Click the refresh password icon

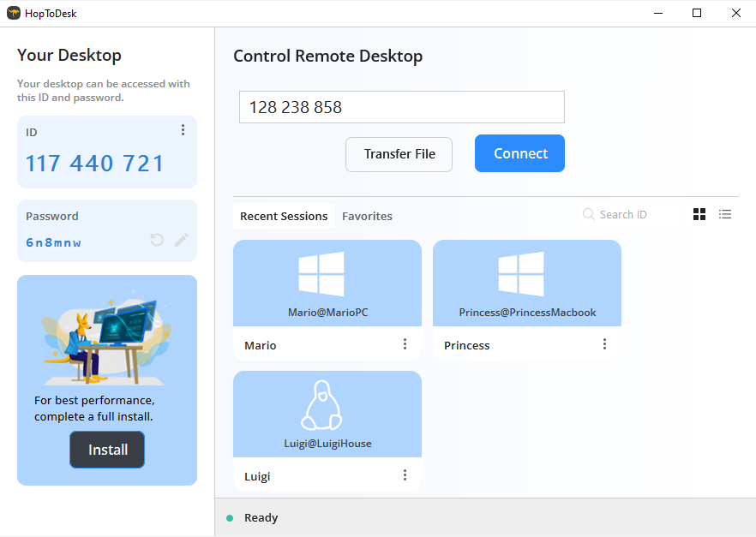[x=157, y=240]
